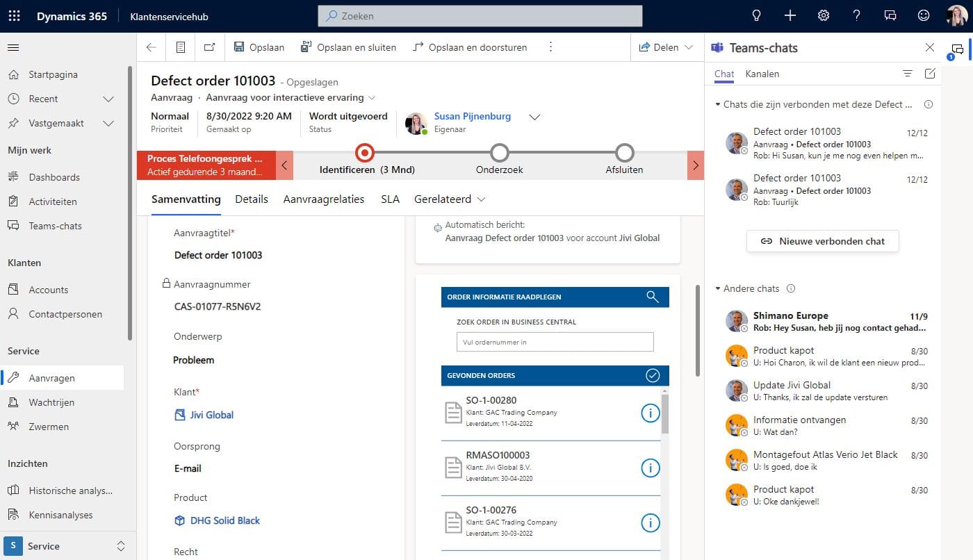Expand the Recent navigation item chevron
973x560 pixels.
click(x=108, y=99)
